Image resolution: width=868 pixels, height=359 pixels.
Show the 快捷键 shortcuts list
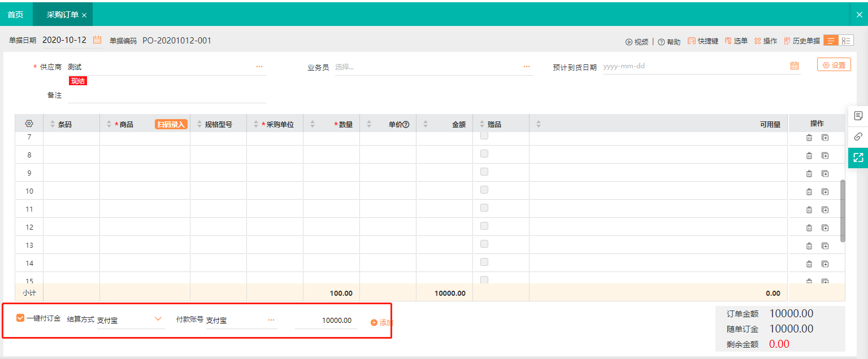pos(703,41)
